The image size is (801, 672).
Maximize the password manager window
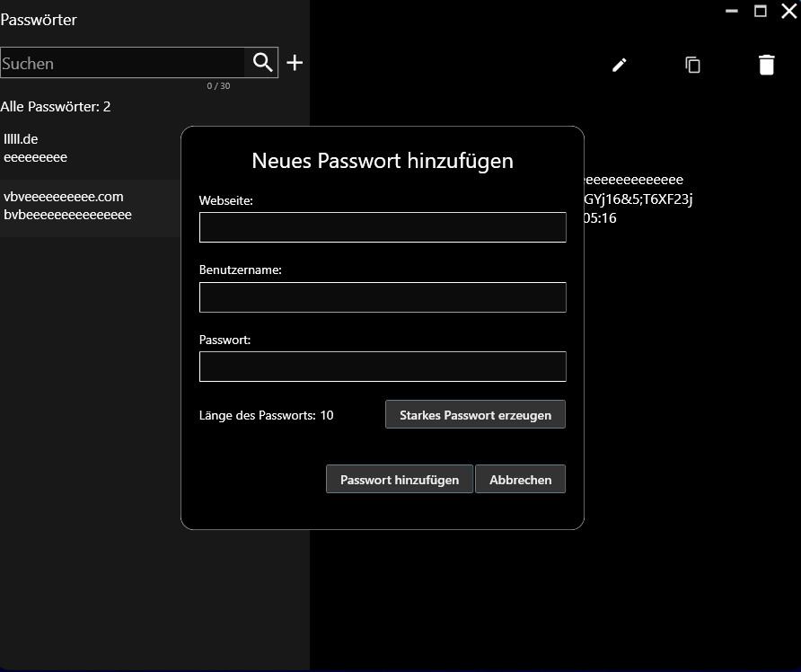point(760,11)
